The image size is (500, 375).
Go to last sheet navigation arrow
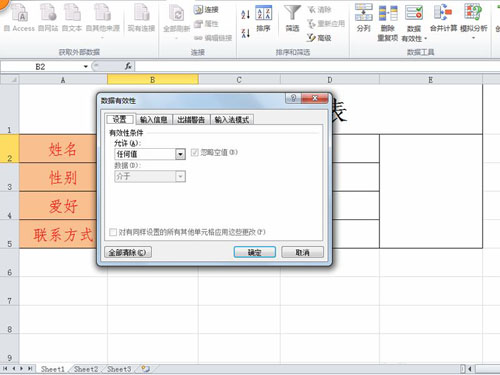pos(30,369)
